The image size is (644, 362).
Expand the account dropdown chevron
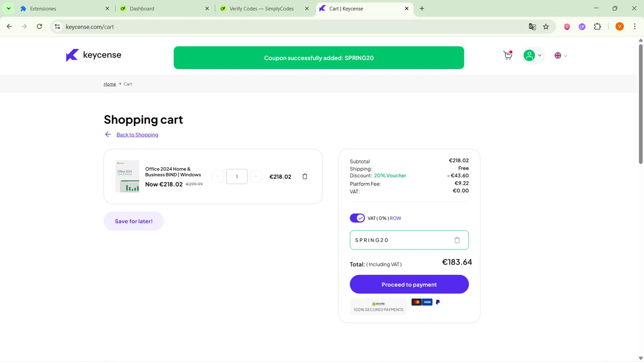(540, 55)
